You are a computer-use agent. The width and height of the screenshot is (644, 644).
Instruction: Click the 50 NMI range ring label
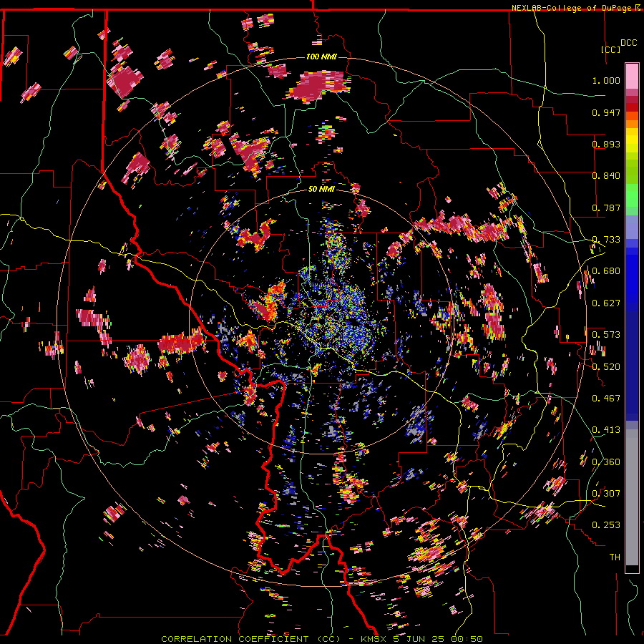tap(321, 190)
